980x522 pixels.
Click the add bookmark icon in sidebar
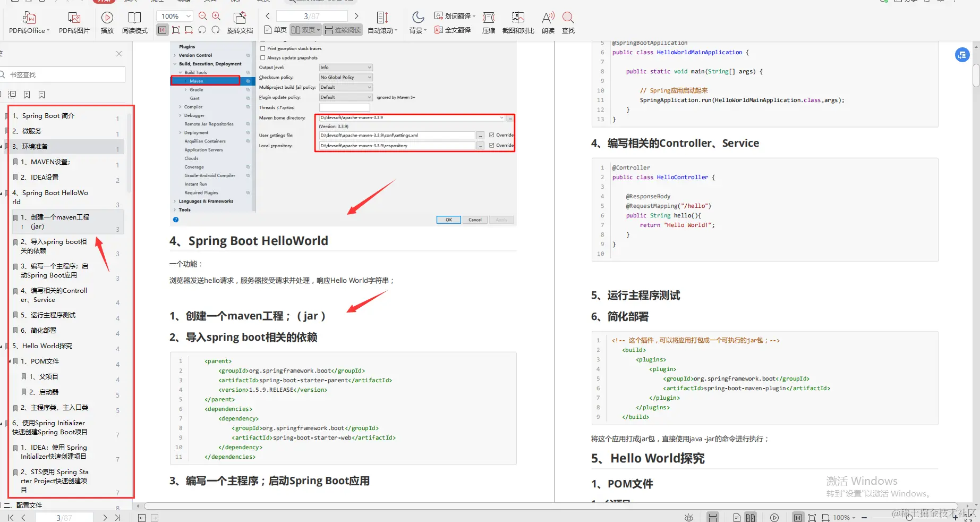pos(27,95)
